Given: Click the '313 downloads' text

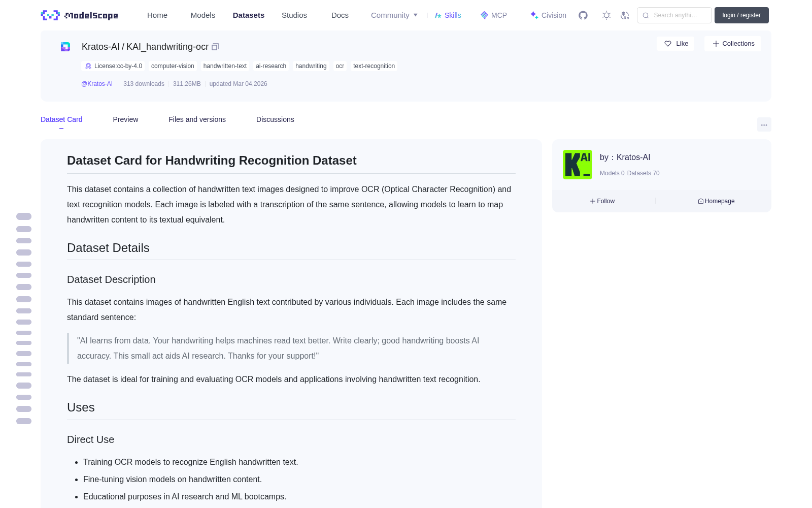Looking at the screenshot, I should click(144, 84).
